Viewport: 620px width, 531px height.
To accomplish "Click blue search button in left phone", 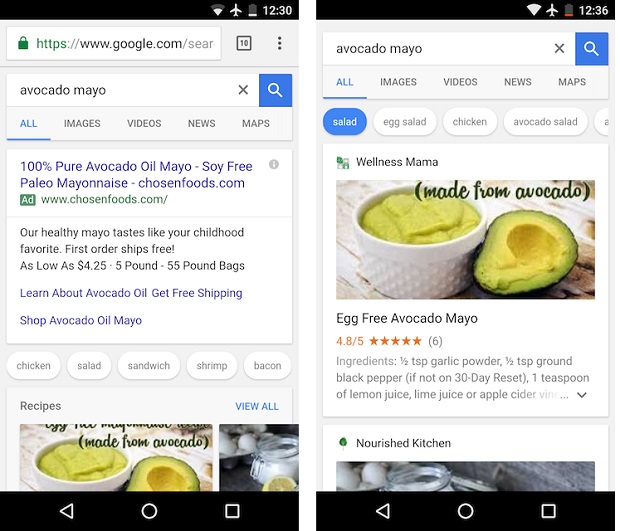I will tap(275, 90).
